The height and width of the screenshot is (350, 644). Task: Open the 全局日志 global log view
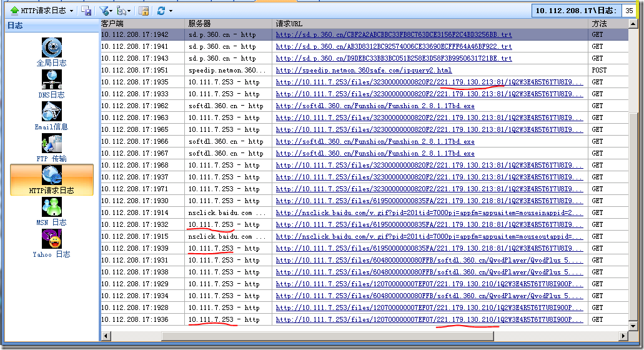point(51,52)
